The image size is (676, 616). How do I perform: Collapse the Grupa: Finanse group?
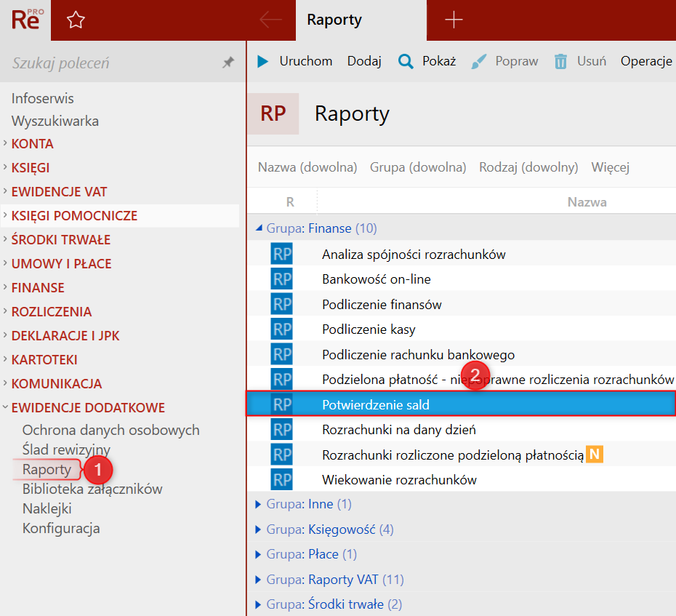(259, 228)
